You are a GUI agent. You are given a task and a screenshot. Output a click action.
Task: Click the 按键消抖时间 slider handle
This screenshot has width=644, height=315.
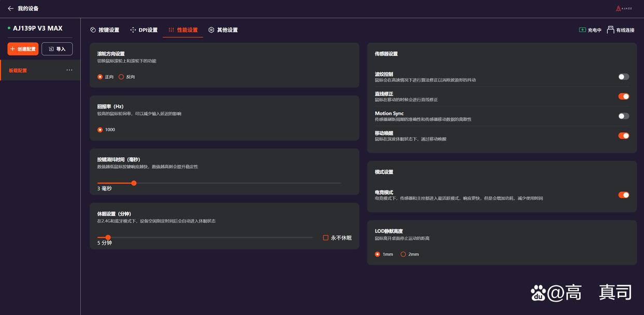(x=134, y=183)
